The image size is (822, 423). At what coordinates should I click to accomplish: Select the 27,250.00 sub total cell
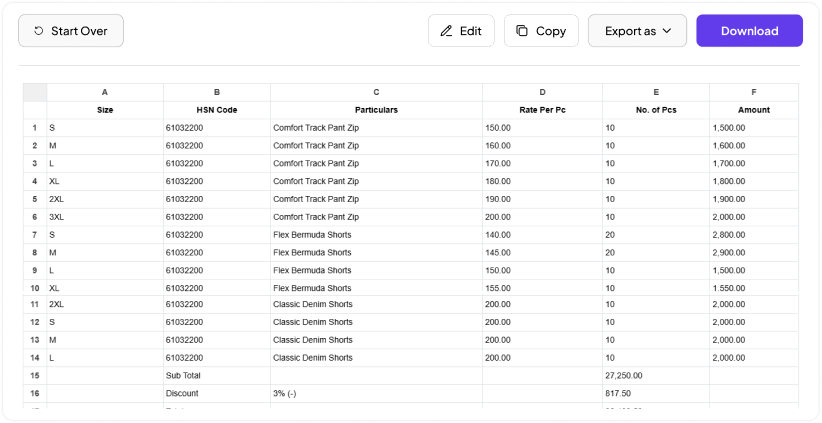coord(656,376)
